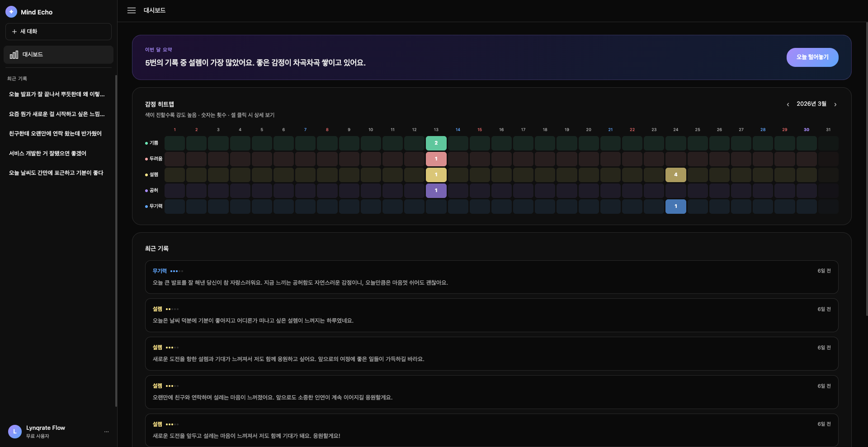Select the 공허 cell showing 1 on day 13
868x447 pixels.
tap(436, 191)
